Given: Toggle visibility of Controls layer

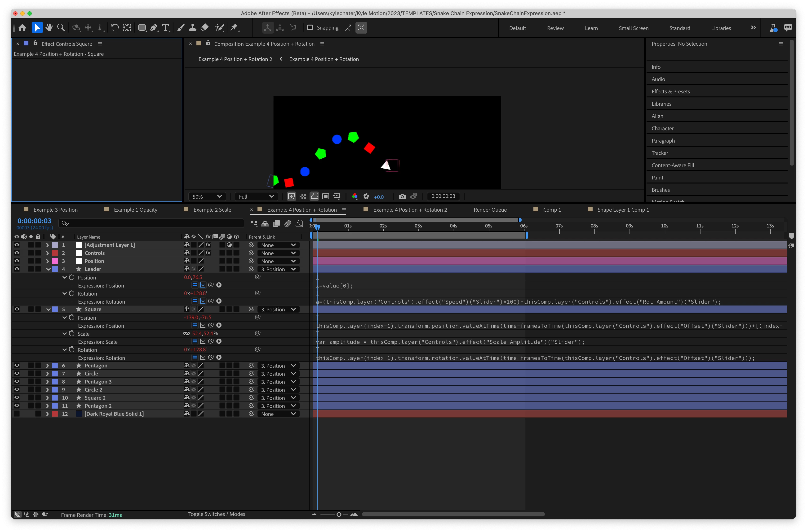Looking at the screenshot, I should [17, 253].
